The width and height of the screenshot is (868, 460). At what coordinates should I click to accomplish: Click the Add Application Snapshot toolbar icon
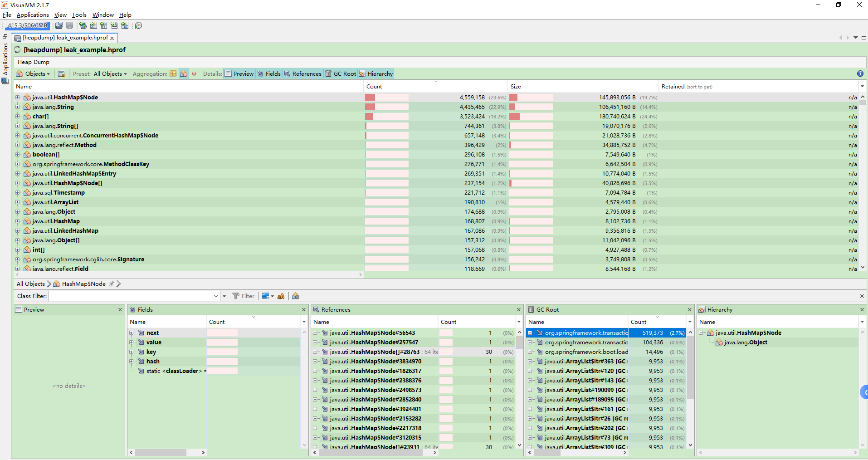click(x=125, y=25)
